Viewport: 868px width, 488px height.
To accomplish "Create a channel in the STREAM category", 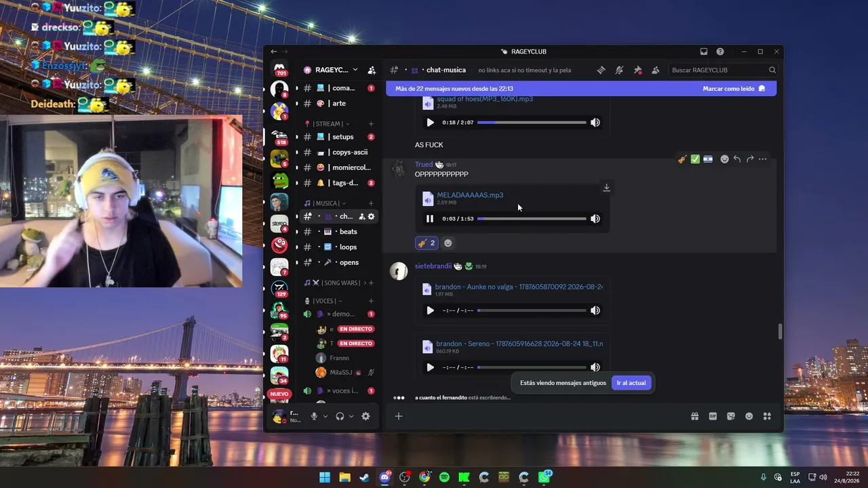I will [371, 124].
